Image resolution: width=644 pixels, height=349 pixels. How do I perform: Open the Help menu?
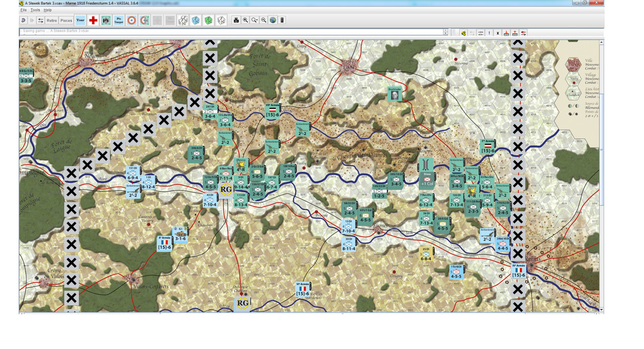tap(47, 10)
